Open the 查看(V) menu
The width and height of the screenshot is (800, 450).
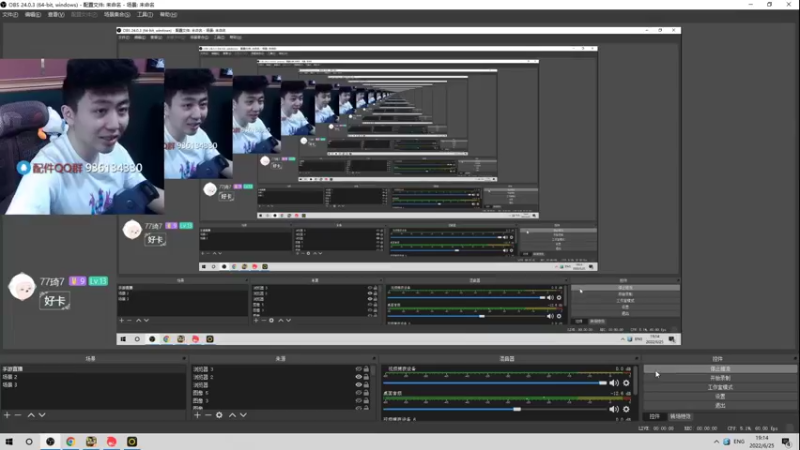point(56,15)
